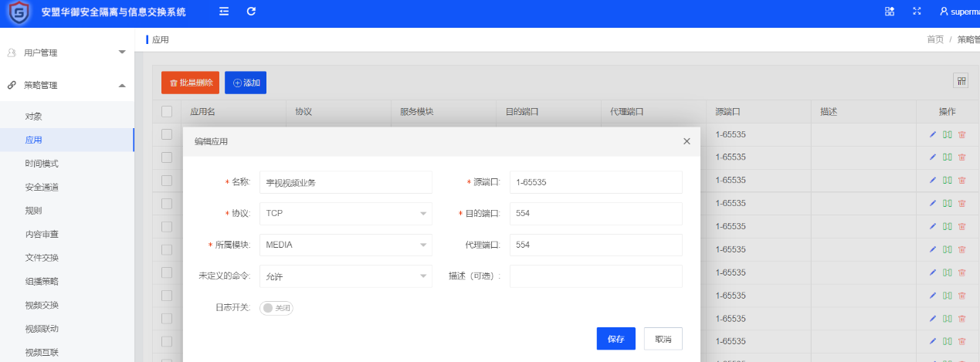Click the edit pencil icon in first row

point(933,134)
